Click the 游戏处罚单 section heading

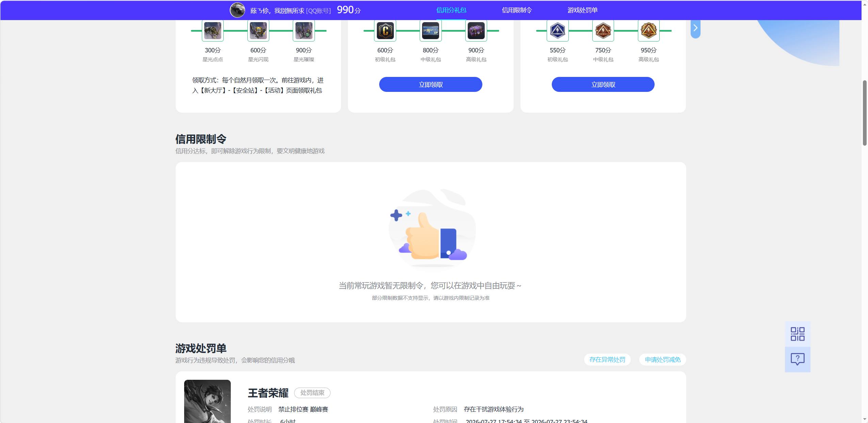point(201,348)
